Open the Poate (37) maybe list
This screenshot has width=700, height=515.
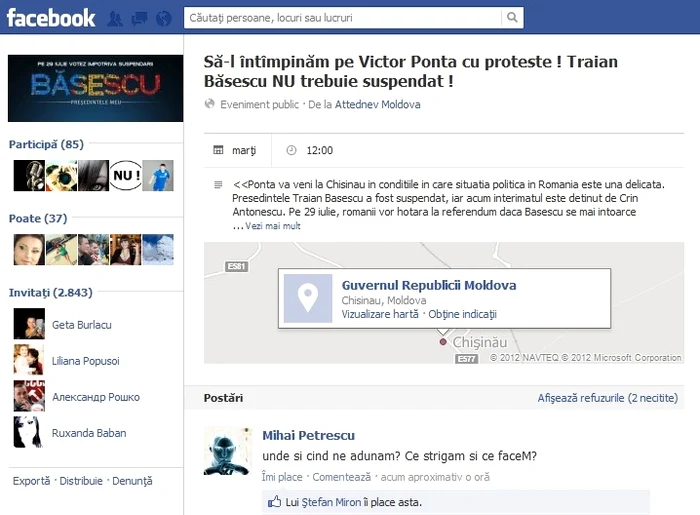pyautogui.click(x=38, y=218)
